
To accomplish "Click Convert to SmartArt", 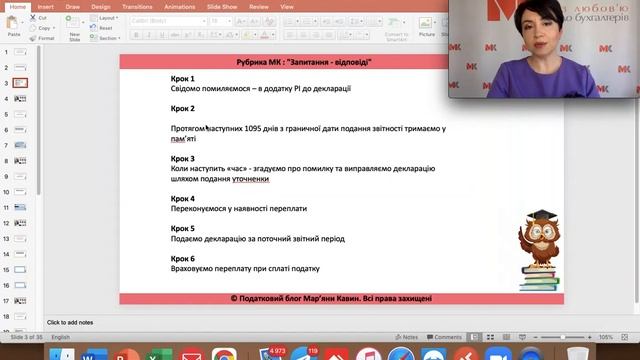I will [x=396, y=29].
